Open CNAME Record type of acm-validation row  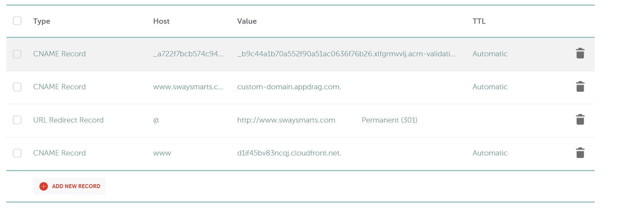point(59,54)
